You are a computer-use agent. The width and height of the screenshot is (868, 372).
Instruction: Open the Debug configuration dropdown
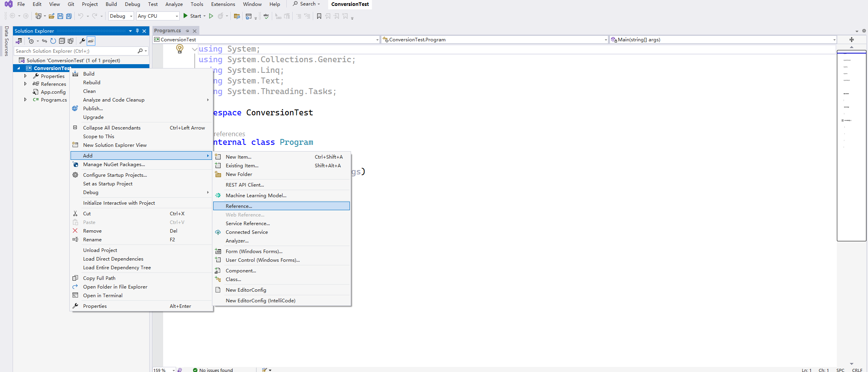[121, 16]
